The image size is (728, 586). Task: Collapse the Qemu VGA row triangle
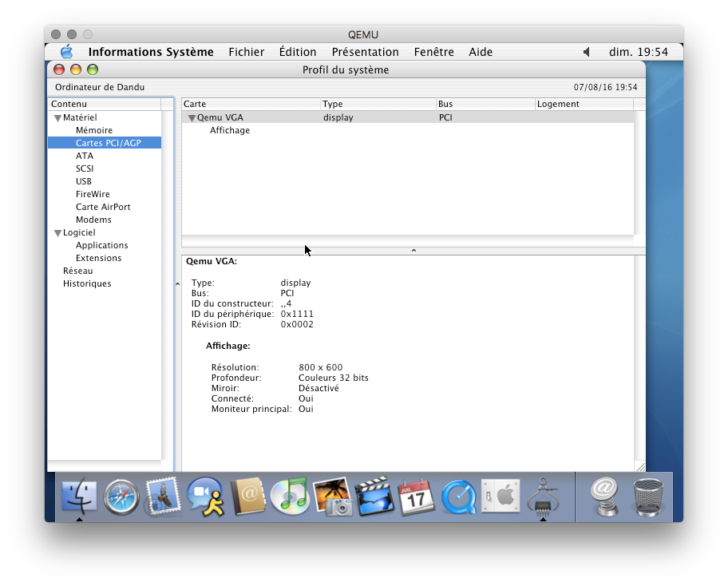pos(192,118)
